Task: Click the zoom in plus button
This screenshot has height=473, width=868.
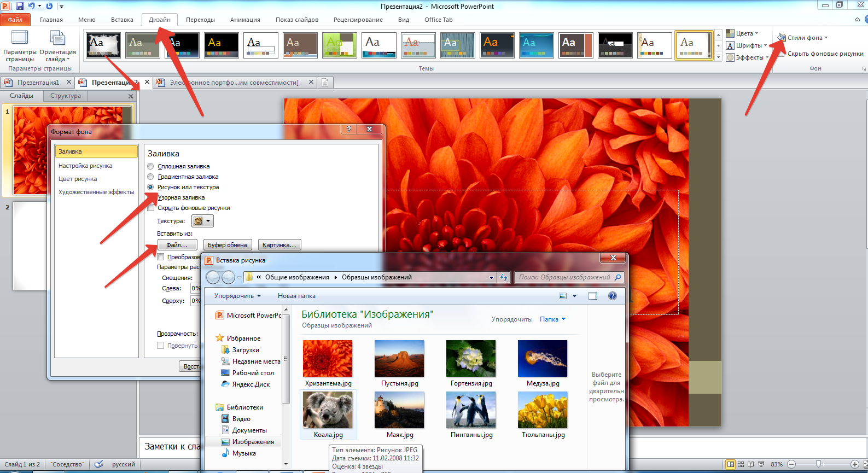Action: point(854,464)
